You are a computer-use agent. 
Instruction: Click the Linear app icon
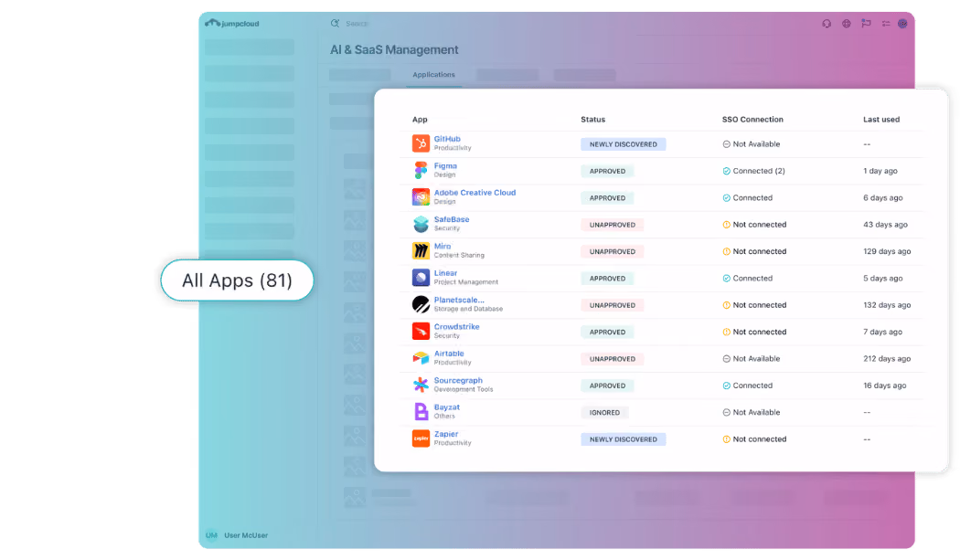[x=421, y=278]
